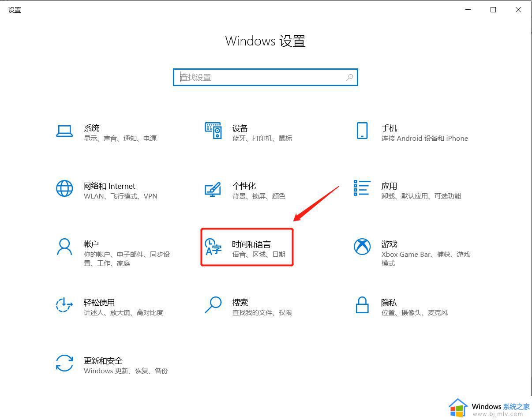
Task: Click the text 位置、摄像头、麦克风
Action: point(415,312)
